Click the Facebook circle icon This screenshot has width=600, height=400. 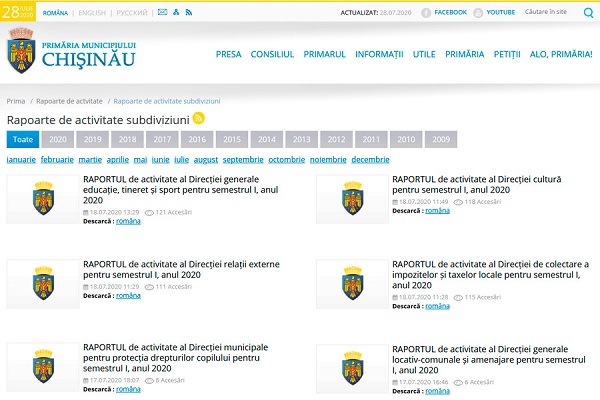[426, 13]
